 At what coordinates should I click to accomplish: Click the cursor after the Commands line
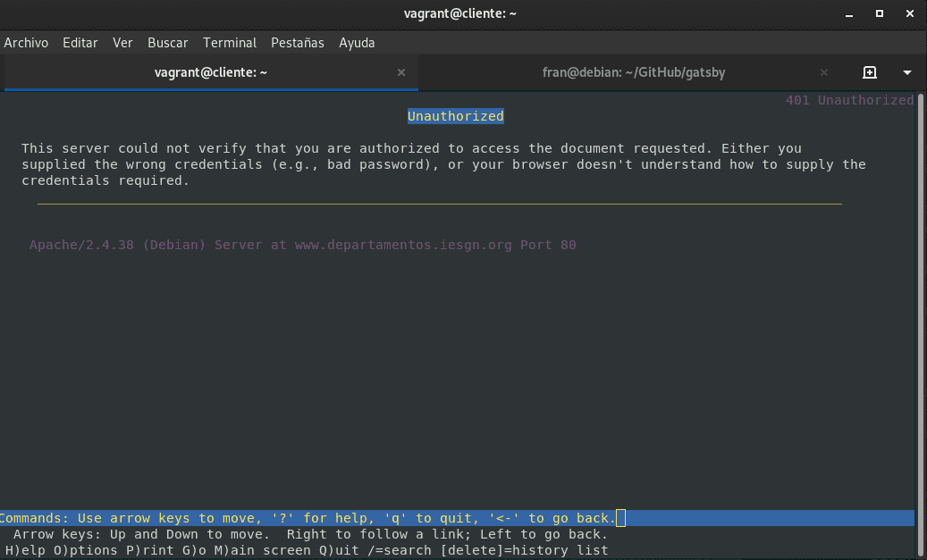[x=621, y=518]
